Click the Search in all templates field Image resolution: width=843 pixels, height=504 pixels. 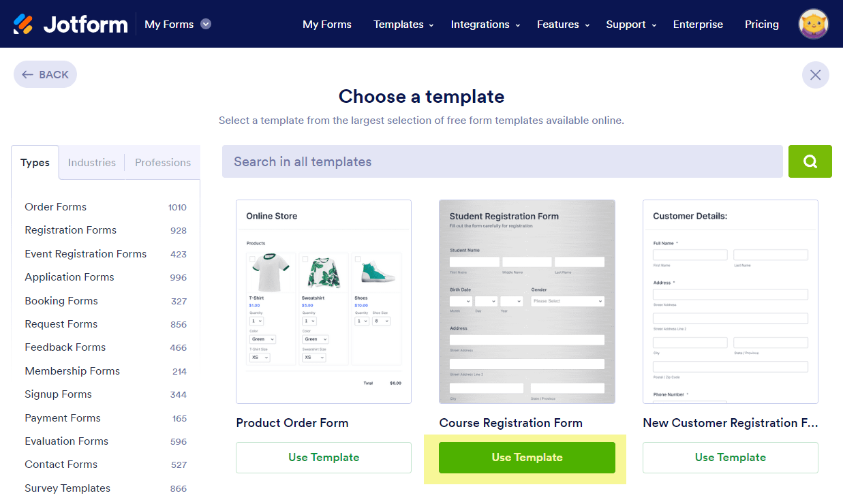(502, 161)
